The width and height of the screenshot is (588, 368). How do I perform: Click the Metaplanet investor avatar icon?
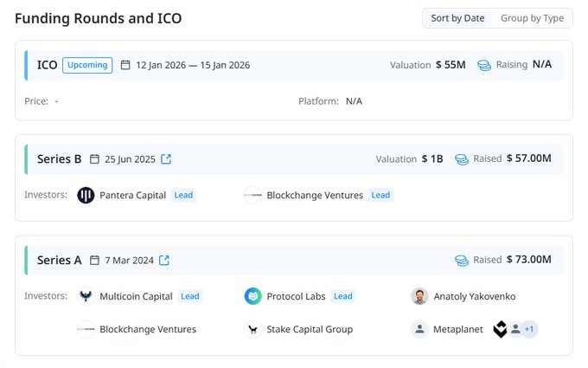(419, 329)
